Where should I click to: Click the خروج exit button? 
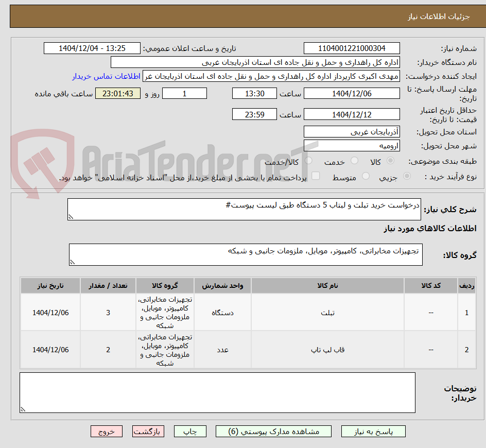(x=106, y=431)
